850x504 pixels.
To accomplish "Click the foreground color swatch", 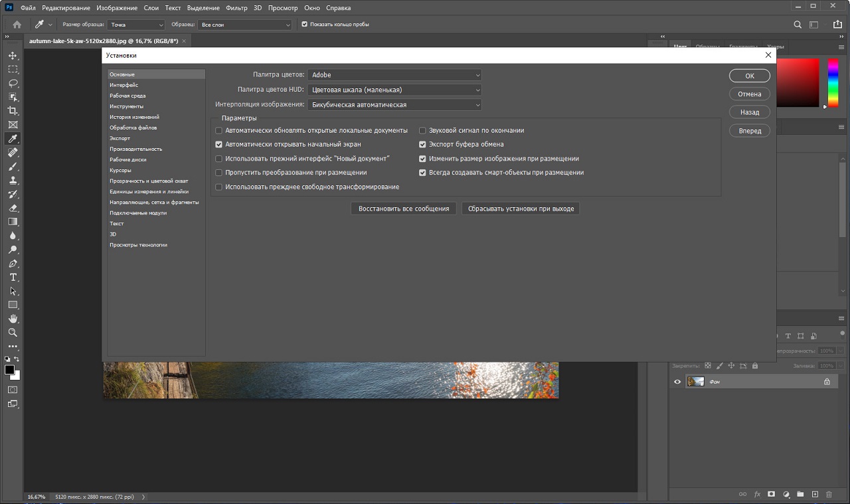I will [x=9, y=370].
